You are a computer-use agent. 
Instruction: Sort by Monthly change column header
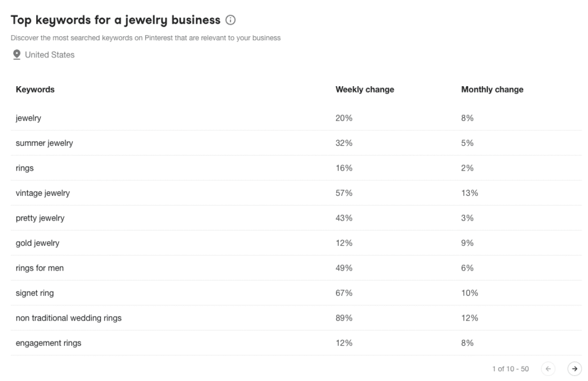coord(492,90)
